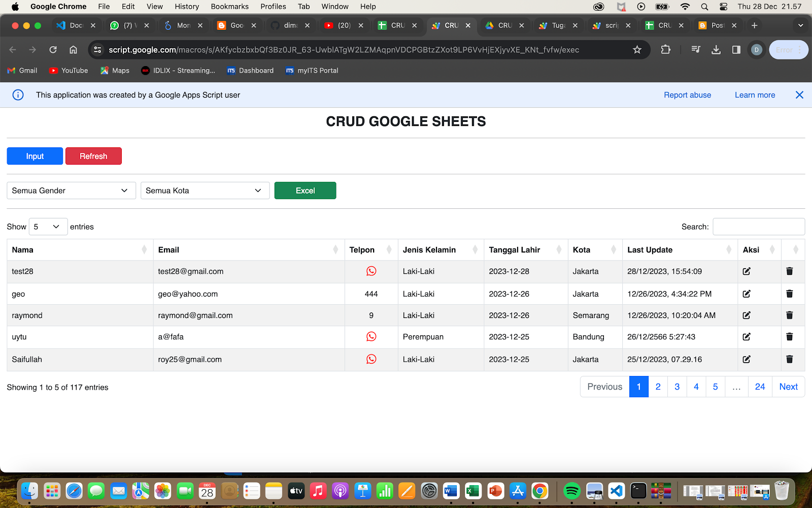The image size is (812, 508).
Task: Open the History menu
Action: tap(187, 7)
